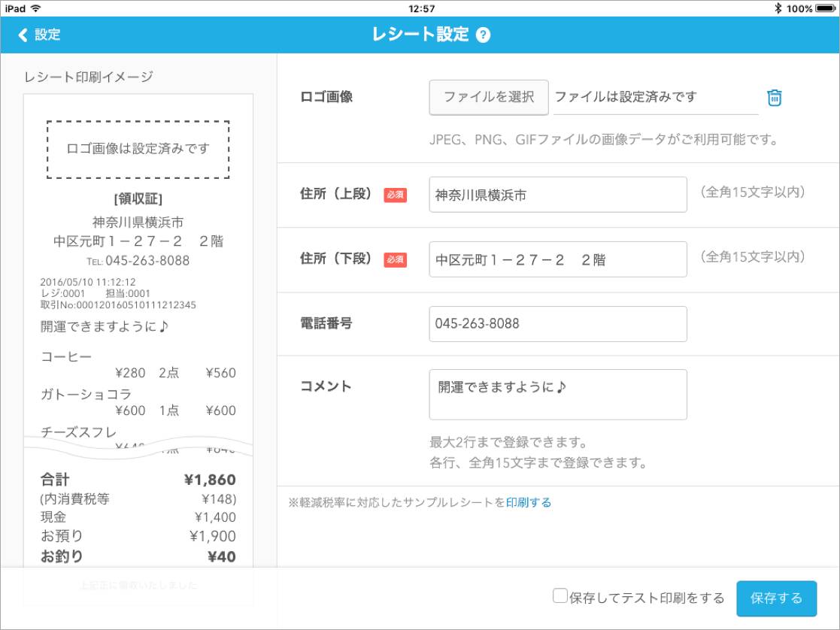
Task: Click the Wi-Fi icon in status bar
Action: [x=36, y=8]
